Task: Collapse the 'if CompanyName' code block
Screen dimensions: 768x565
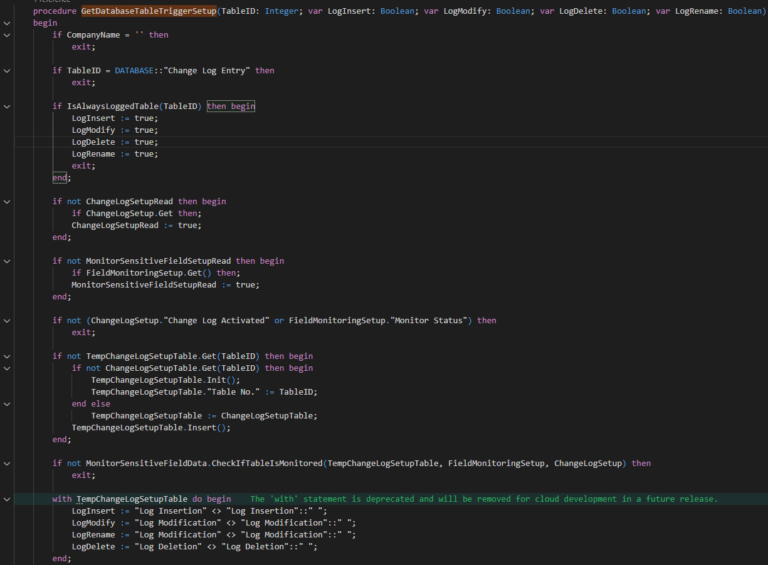Action: pyautogui.click(x=8, y=34)
